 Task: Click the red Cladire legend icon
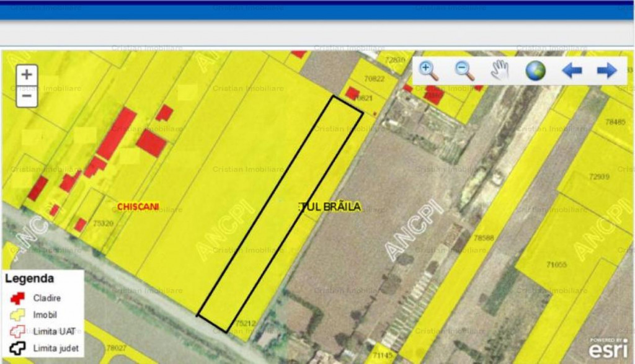tap(17, 298)
